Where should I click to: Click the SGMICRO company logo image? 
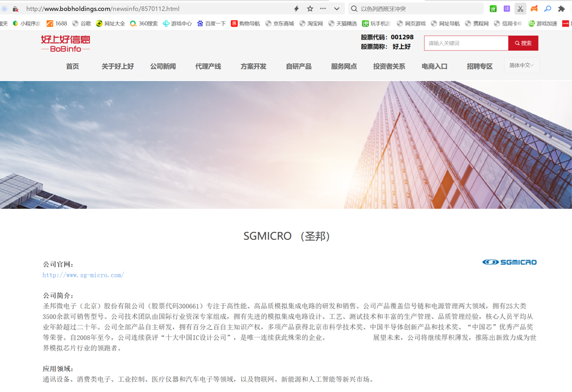509,262
